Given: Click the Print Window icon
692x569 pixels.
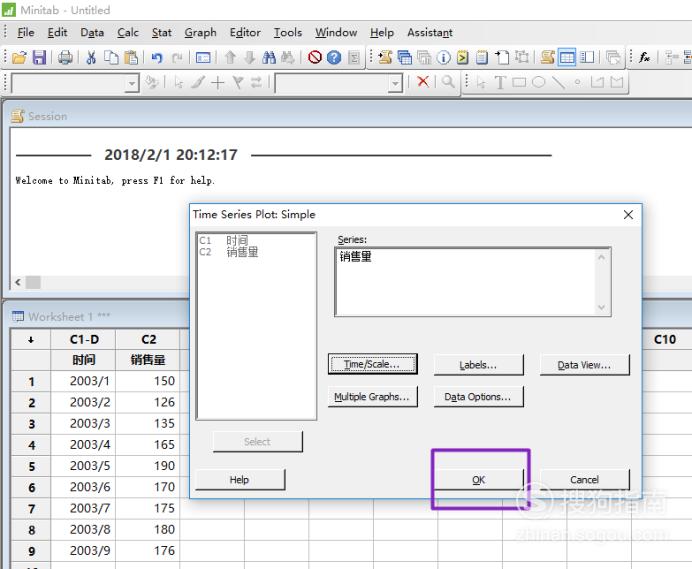Looking at the screenshot, I should tap(65, 57).
